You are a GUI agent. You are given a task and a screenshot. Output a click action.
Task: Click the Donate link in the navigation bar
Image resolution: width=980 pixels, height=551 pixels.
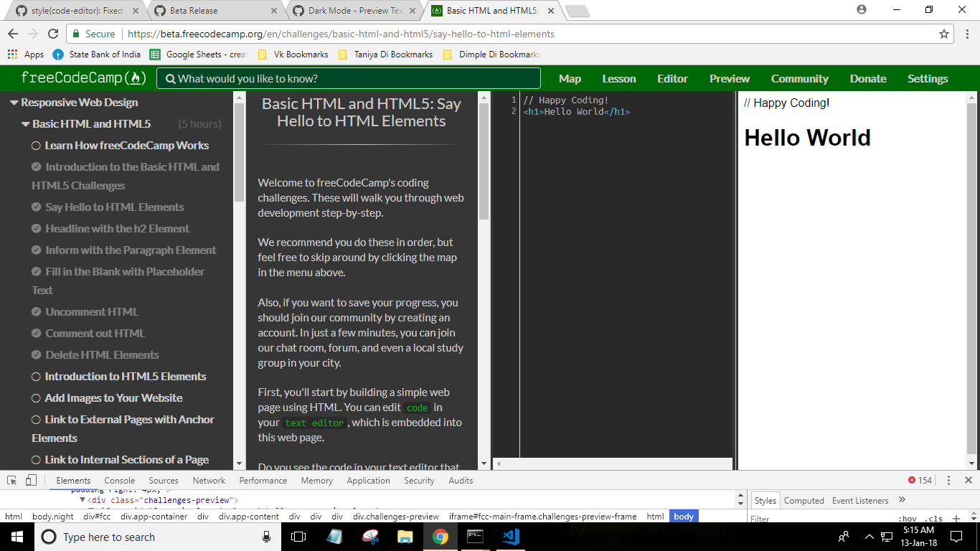pyautogui.click(x=868, y=78)
